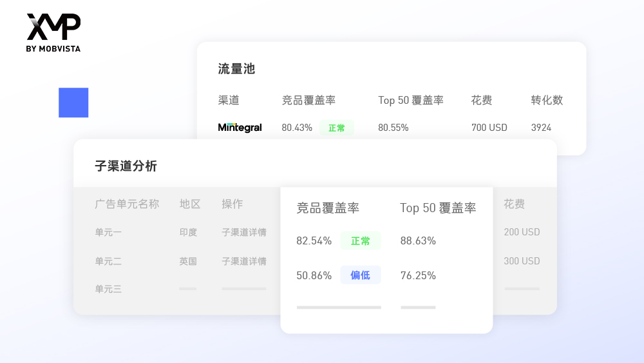644x363 pixels.
Task: Select the 单元二 row name
Action: click(x=108, y=261)
